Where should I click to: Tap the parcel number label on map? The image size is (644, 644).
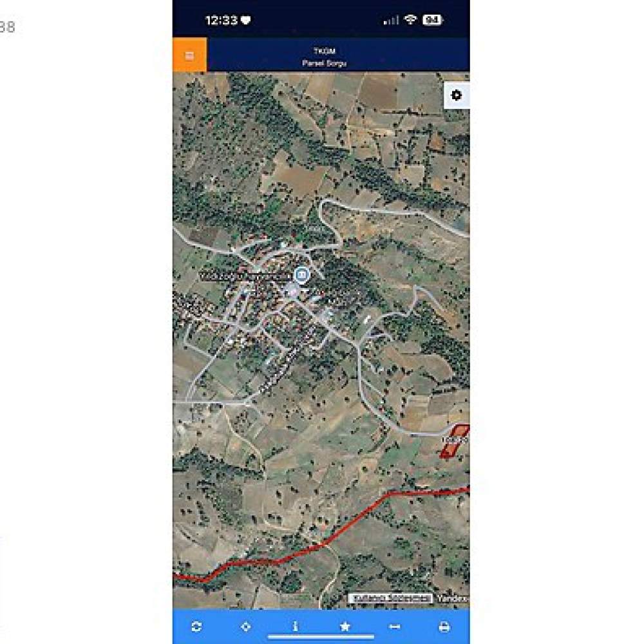(455, 440)
